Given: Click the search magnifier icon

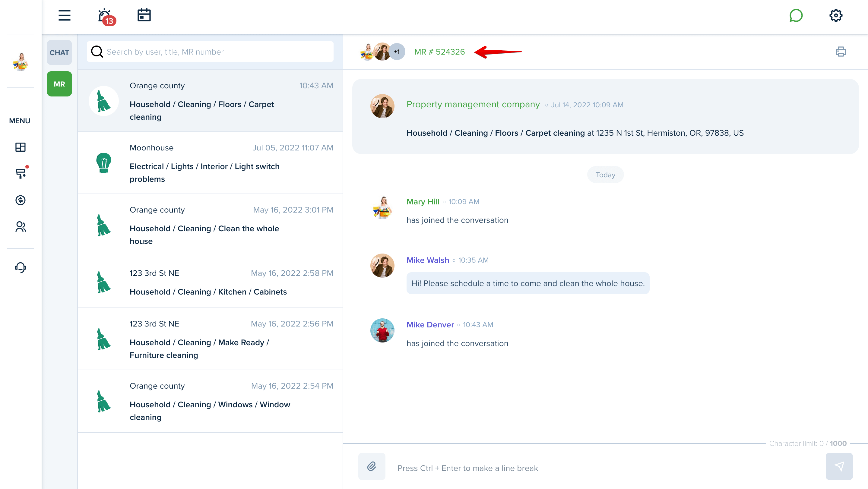Looking at the screenshot, I should (x=97, y=52).
